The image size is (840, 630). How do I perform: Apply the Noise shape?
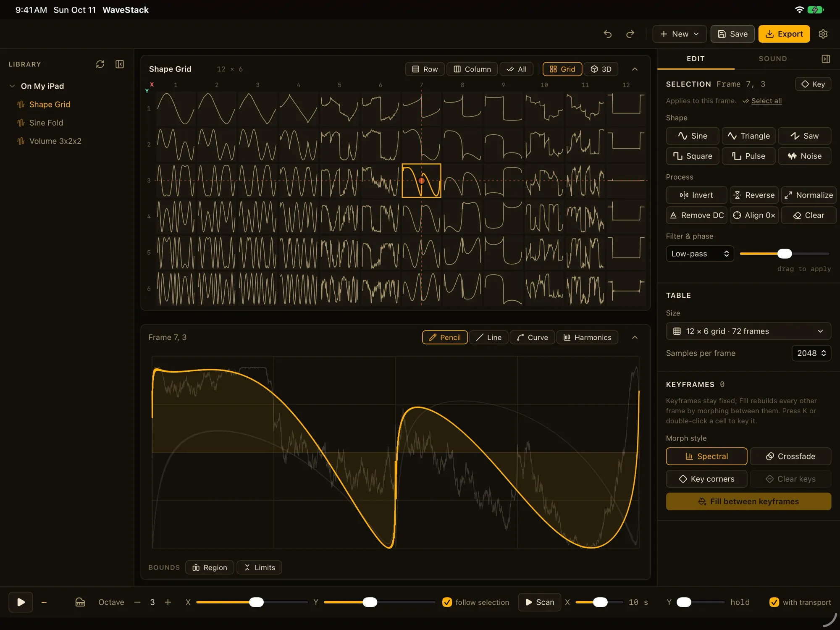pos(804,156)
